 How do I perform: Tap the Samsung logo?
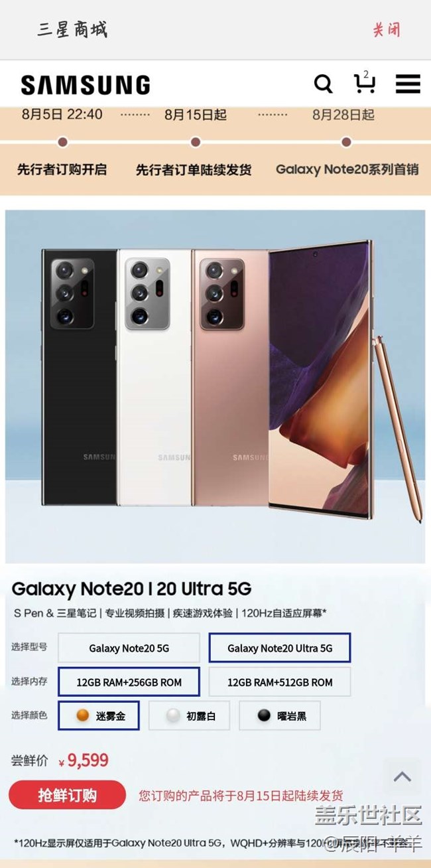[x=86, y=85]
